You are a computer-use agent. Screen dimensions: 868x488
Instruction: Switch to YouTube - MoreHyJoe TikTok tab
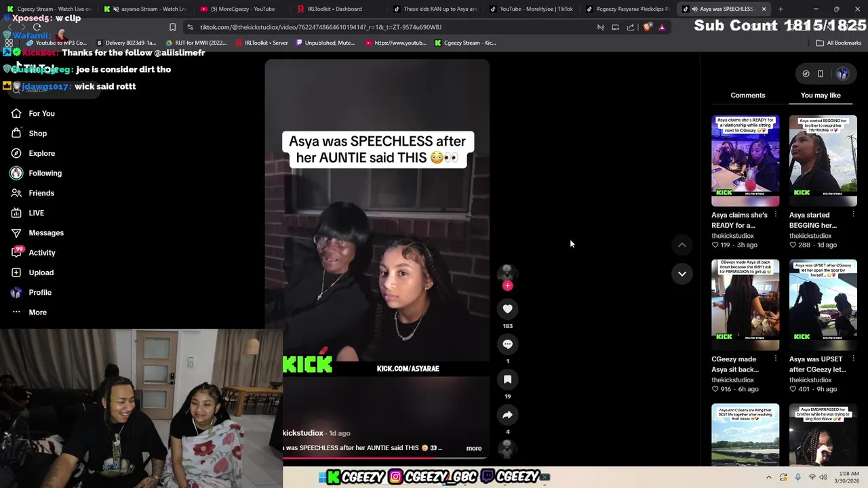(533, 9)
